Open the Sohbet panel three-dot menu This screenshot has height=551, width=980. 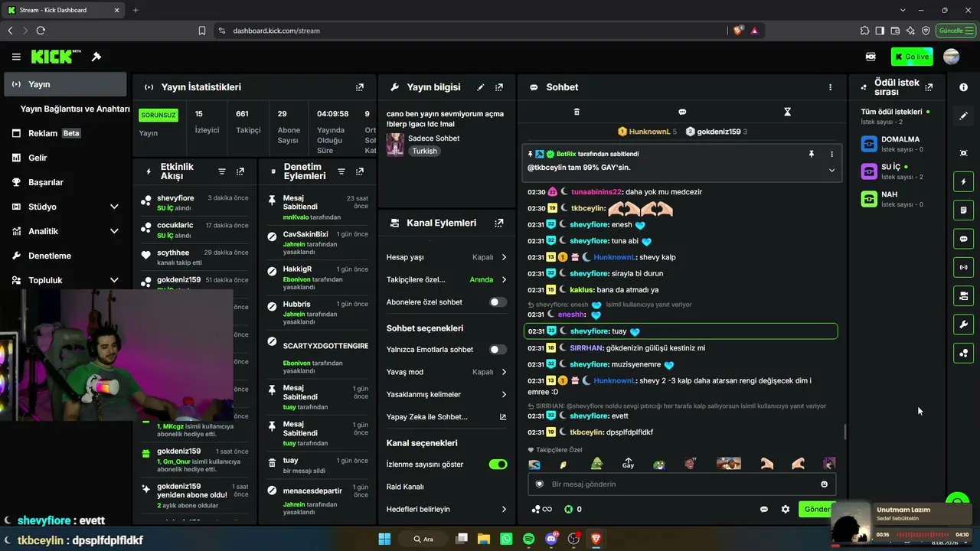pyautogui.click(x=830, y=87)
